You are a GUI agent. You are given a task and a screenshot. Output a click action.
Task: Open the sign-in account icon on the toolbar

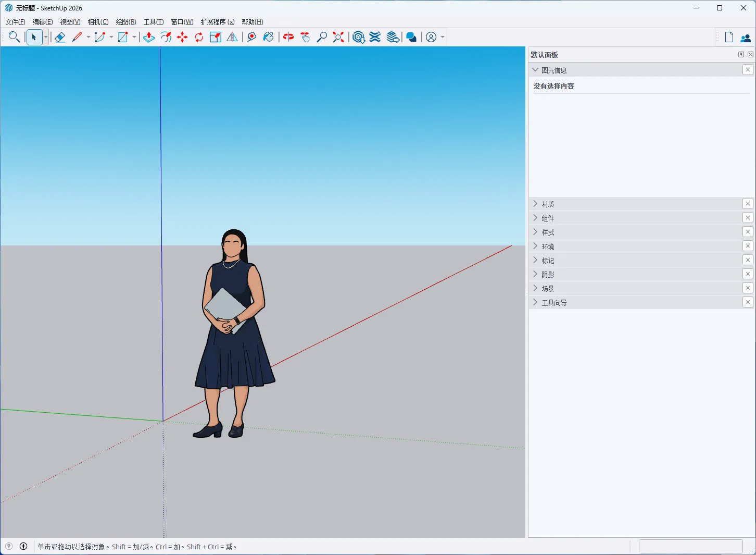coord(432,37)
